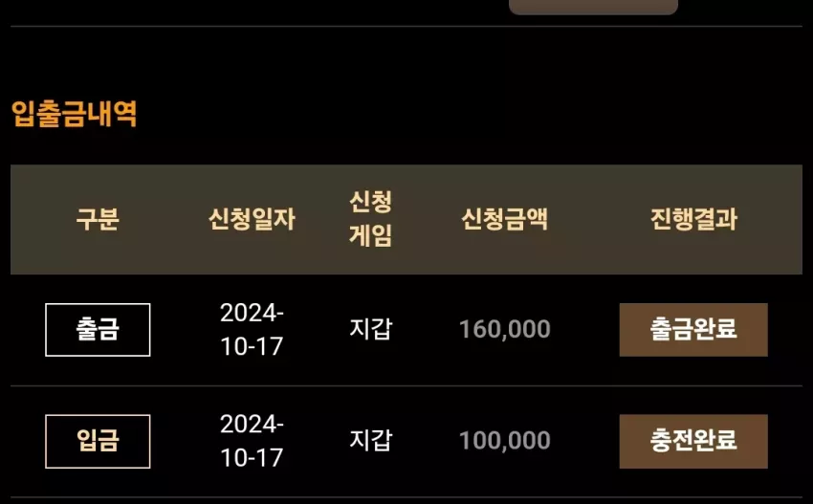The image size is (813, 504).
Task: Select the 신청금액 column header
Action: [x=504, y=219]
